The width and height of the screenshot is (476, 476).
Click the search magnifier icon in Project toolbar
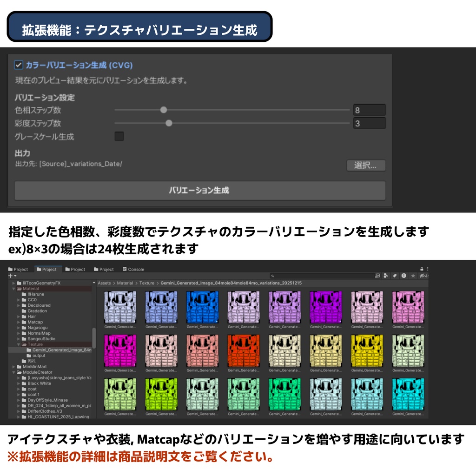(x=272, y=276)
